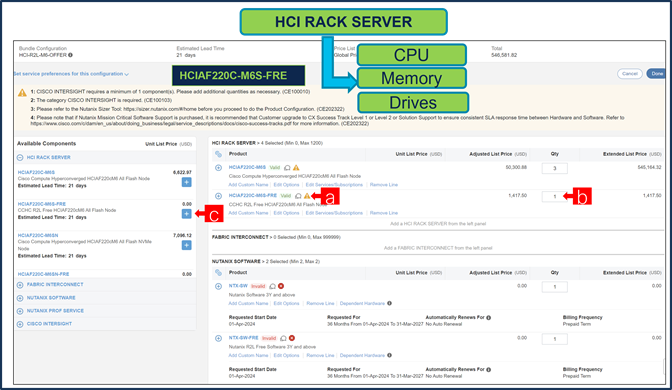
Task: Expand 'Set service preferences for this configuration'
Action: [x=71, y=74]
